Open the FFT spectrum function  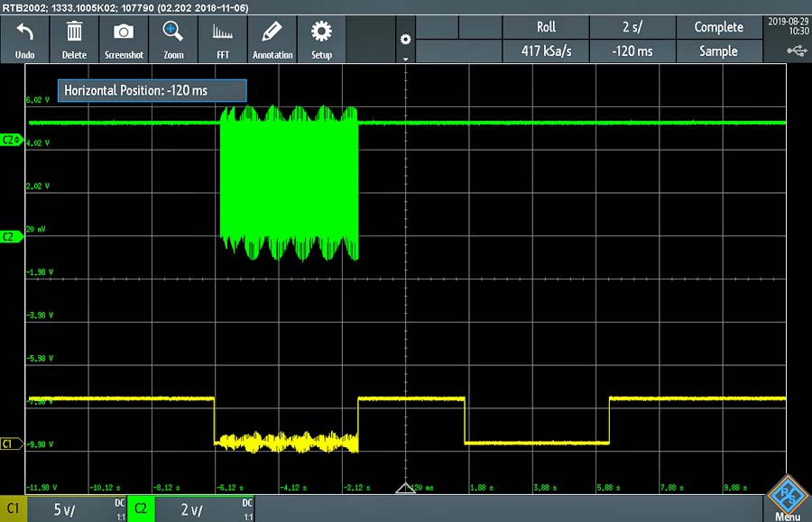click(x=223, y=32)
